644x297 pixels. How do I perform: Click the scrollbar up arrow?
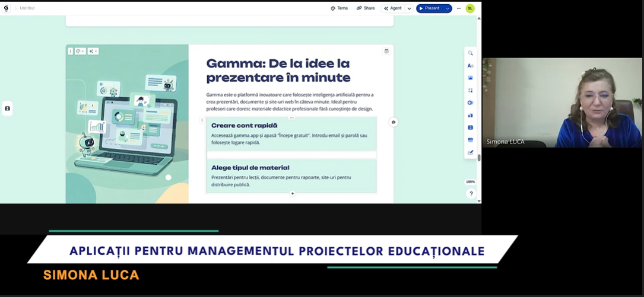(478, 18)
